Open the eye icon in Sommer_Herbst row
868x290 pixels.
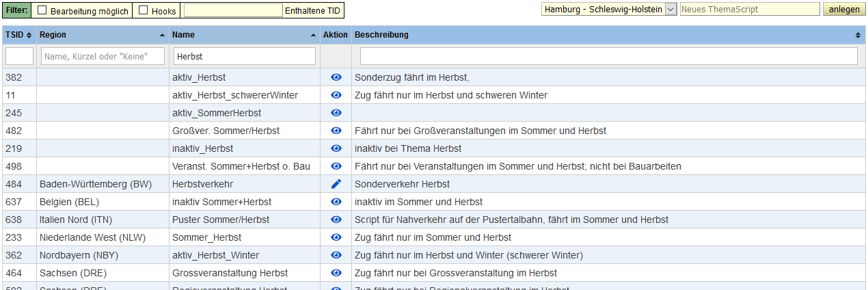coord(336,237)
